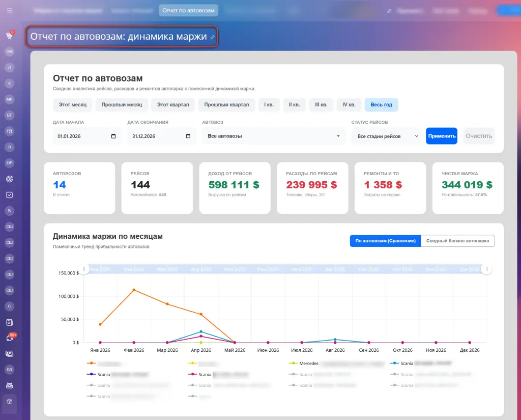Toggle the pink Scania legend series
The height and width of the screenshot is (420, 521).
coord(218,375)
